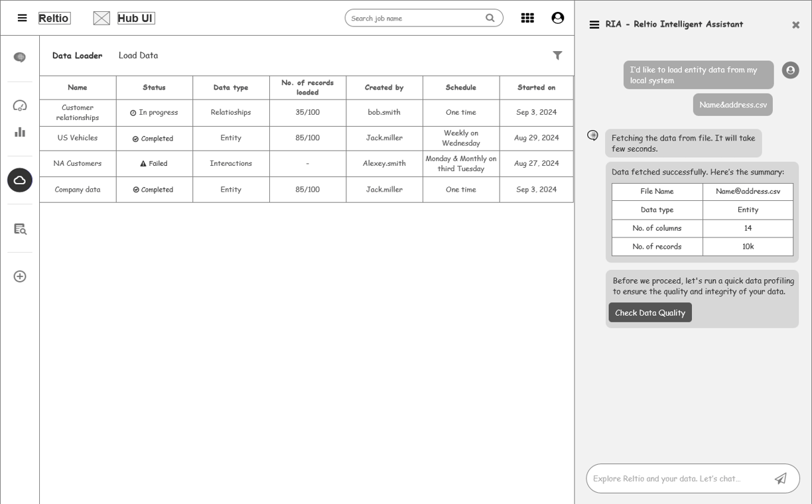This screenshot has height=504, width=812.
Task: Click the plus circle icon in sidebar
Action: point(20,277)
